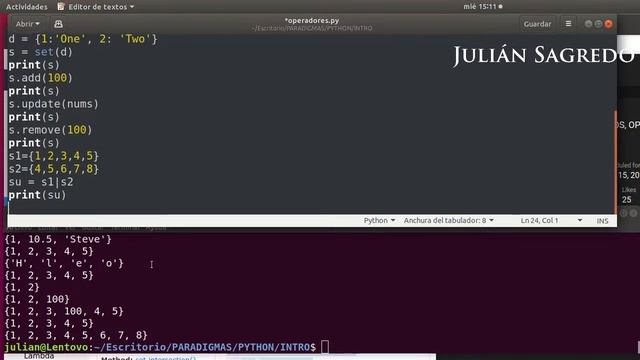Click the line s.update(nums)

pyautogui.click(x=53, y=104)
